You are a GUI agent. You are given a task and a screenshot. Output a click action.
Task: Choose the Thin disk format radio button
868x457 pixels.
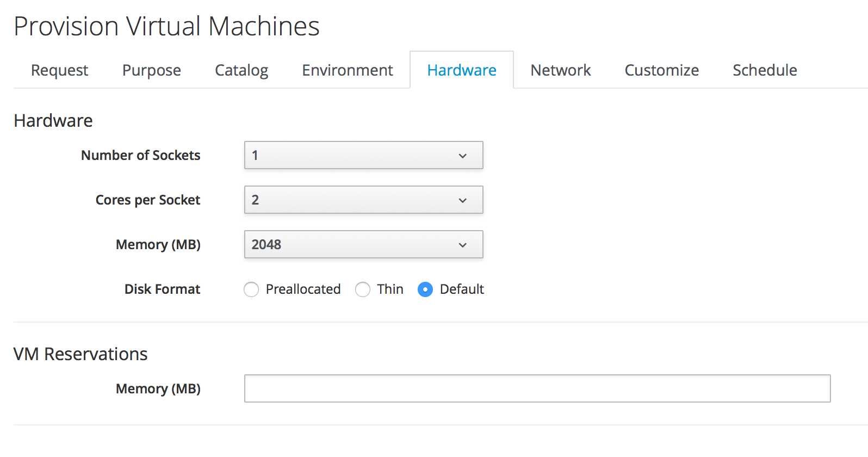coord(363,289)
